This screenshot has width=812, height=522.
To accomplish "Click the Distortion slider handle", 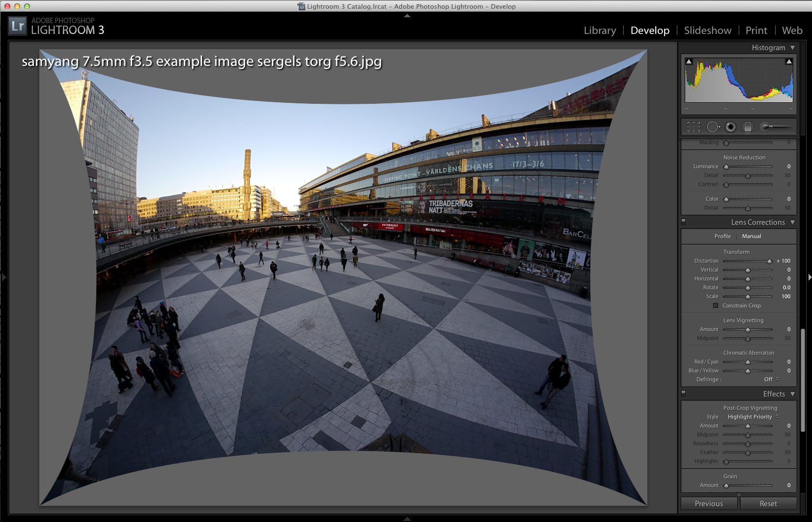I will coord(769,261).
